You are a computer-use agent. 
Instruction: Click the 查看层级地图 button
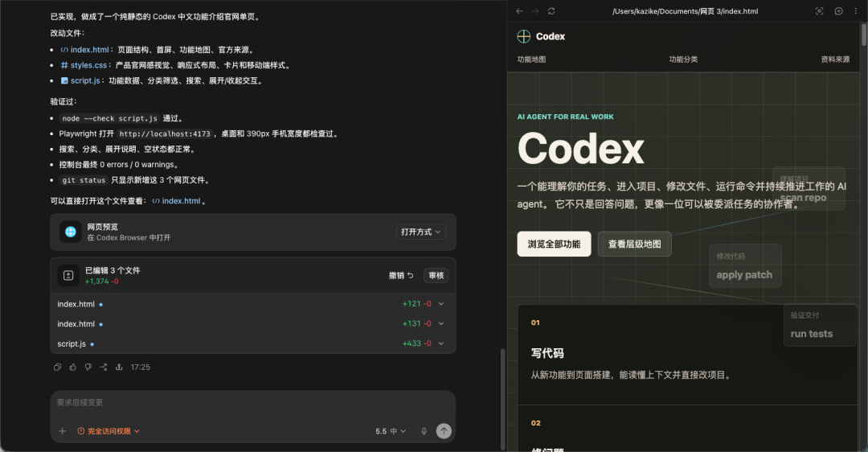(634, 244)
